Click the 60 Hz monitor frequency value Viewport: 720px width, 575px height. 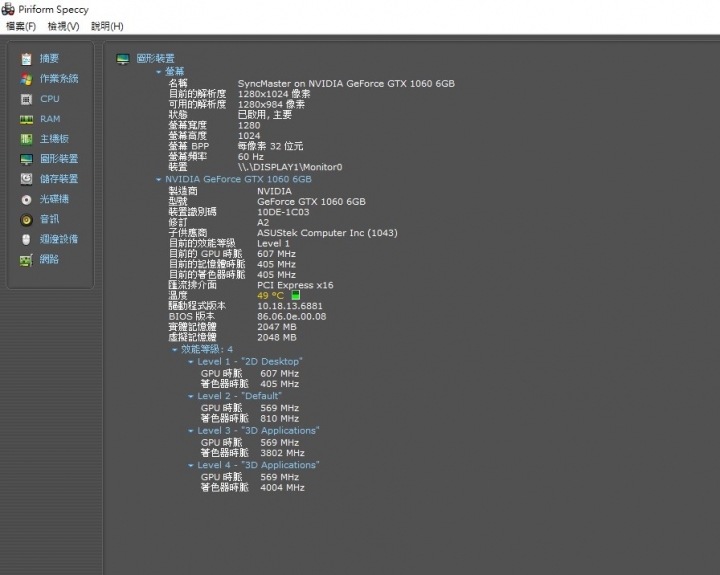pos(251,157)
